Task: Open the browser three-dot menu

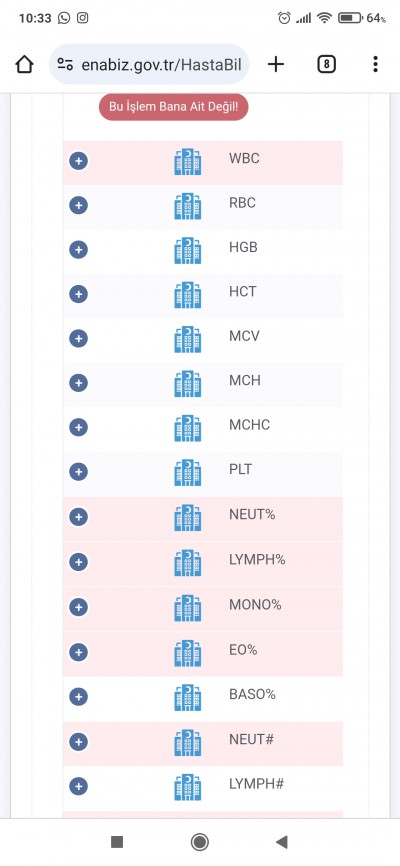Action: [375, 65]
